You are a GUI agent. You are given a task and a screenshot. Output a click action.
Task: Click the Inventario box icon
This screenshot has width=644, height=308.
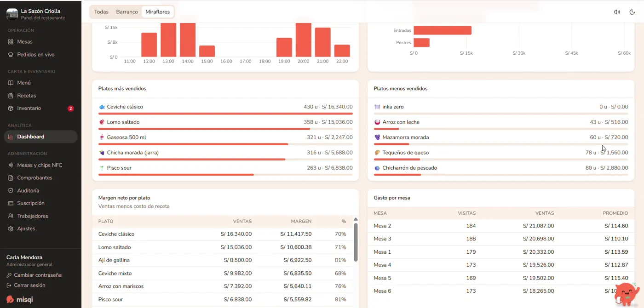[11, 108]
